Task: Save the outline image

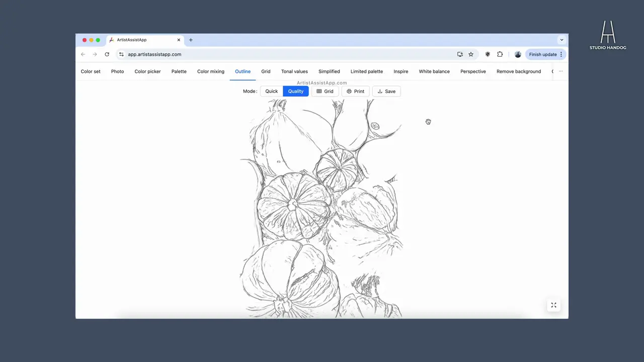Action: [386, 91]
